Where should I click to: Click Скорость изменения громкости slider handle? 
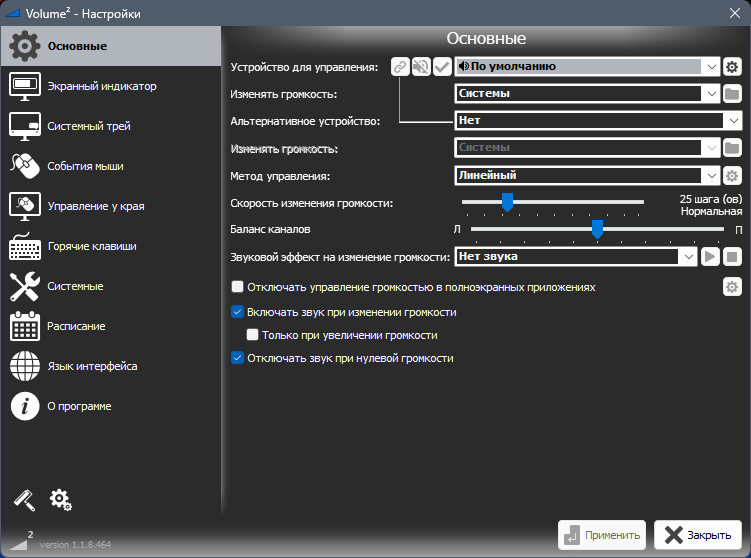(x=507, y=202)
